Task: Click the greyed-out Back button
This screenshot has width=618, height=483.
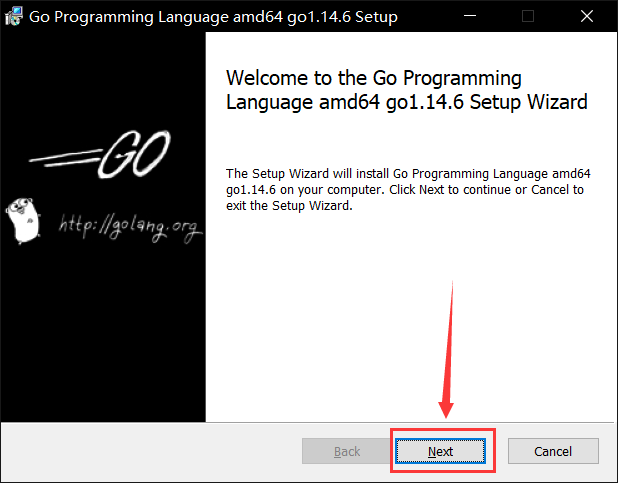Action: click(347, 451)
